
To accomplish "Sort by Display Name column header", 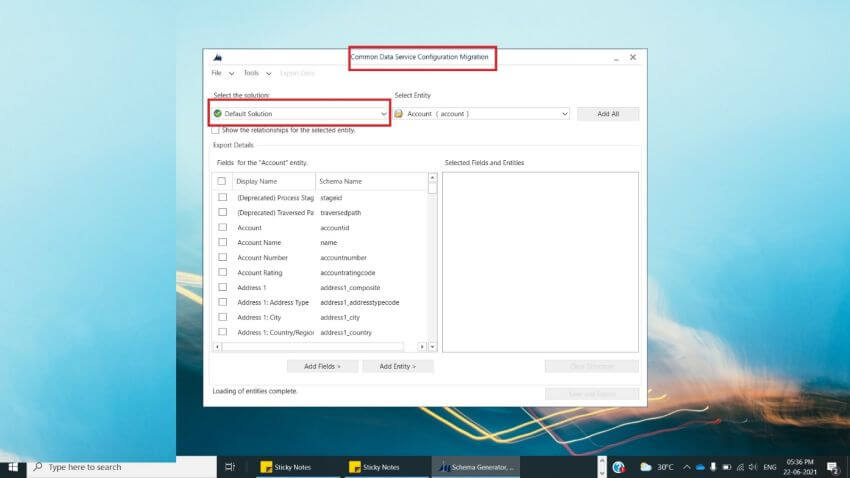I will [274, 181].
